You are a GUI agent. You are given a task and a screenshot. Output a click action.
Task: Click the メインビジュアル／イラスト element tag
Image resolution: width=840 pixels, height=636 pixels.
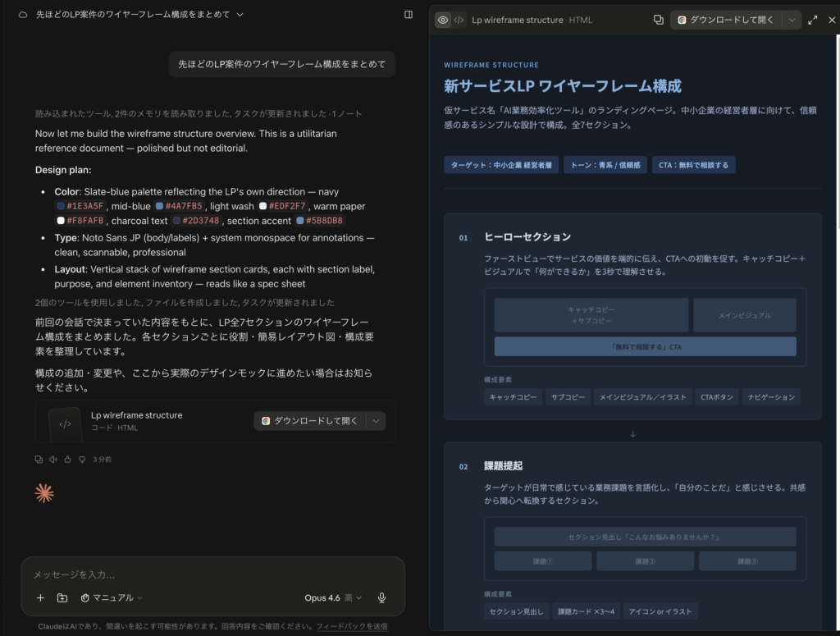[642, 397]
